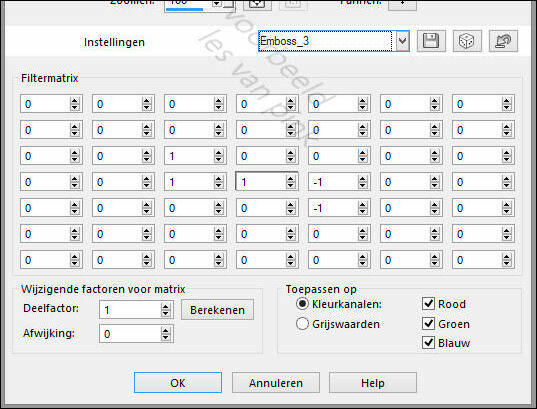Screen dimensions: 537x409
Task: Click the reset to default icon
Action: point(503,41)
